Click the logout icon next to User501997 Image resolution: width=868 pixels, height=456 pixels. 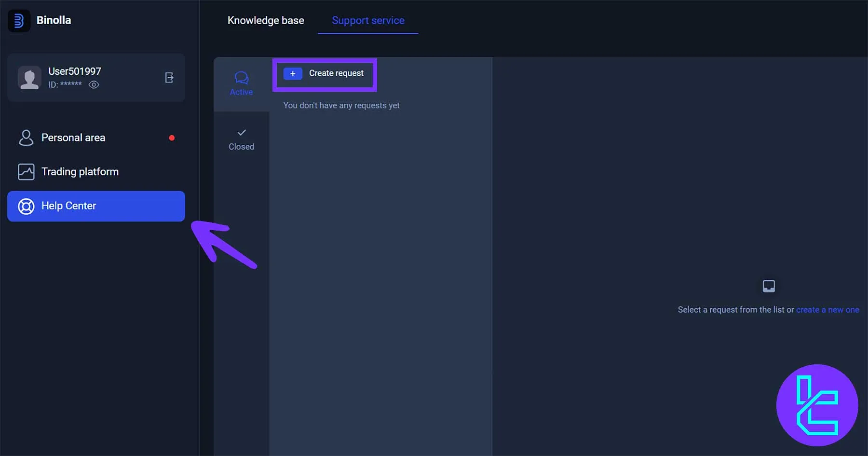click(x=169, y=78)
